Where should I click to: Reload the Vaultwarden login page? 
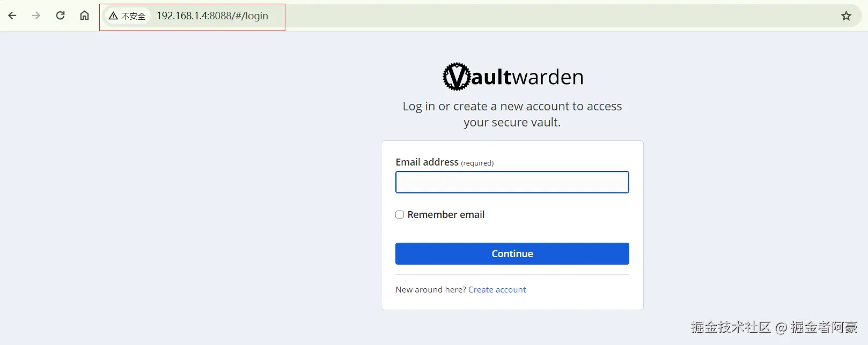(60, 16)
